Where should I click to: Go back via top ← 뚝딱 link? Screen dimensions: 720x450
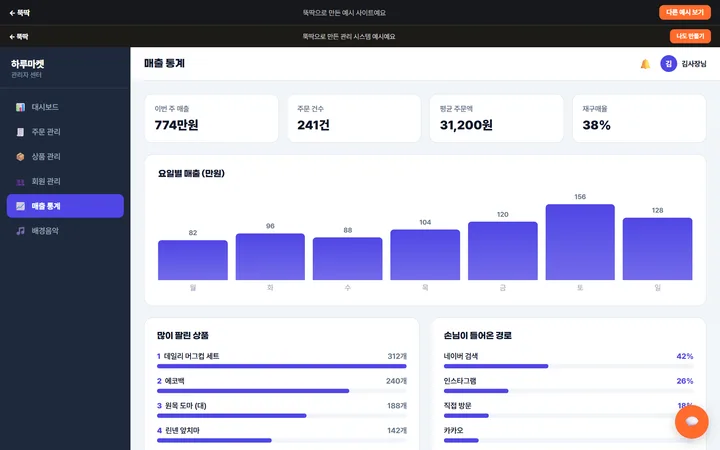(19, 13)
